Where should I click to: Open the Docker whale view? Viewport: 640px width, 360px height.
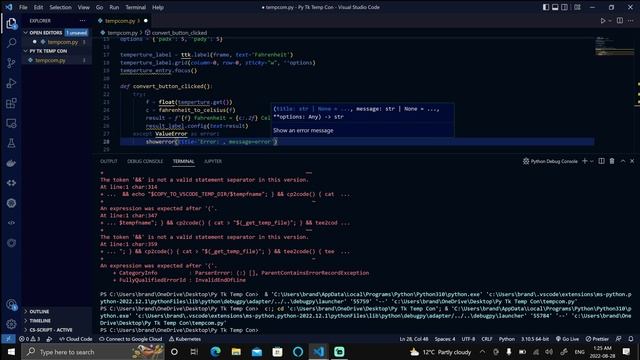[x=11, y=163]
